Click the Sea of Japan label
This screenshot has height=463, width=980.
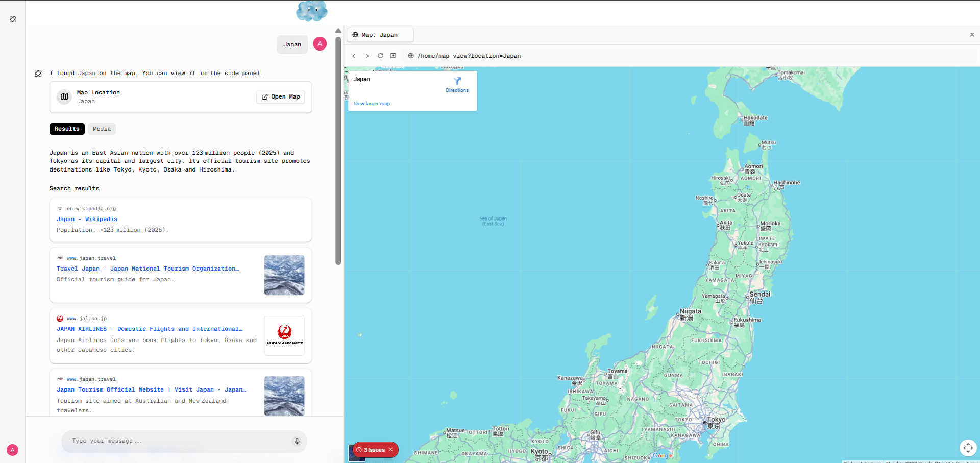pyautogui.click(x=493, y=221)
